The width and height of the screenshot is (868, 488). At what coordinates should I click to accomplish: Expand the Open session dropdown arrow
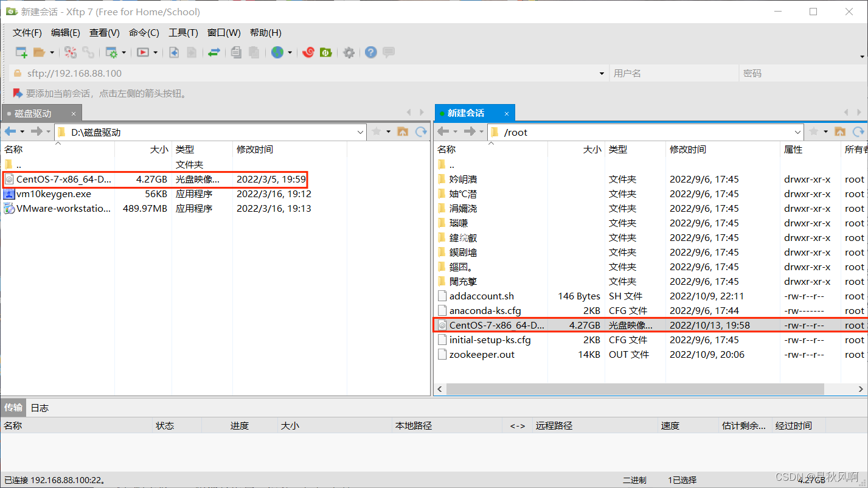(52, 52)
